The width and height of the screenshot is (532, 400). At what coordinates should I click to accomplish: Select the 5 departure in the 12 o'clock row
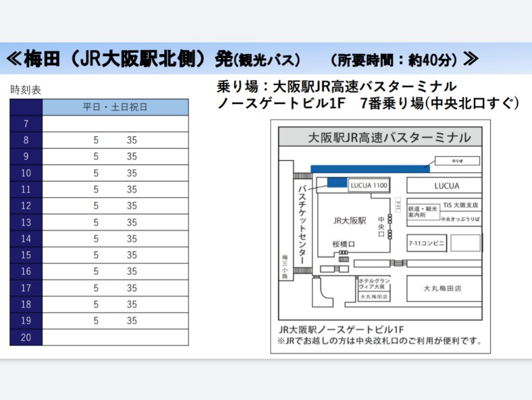click(96, 206)
